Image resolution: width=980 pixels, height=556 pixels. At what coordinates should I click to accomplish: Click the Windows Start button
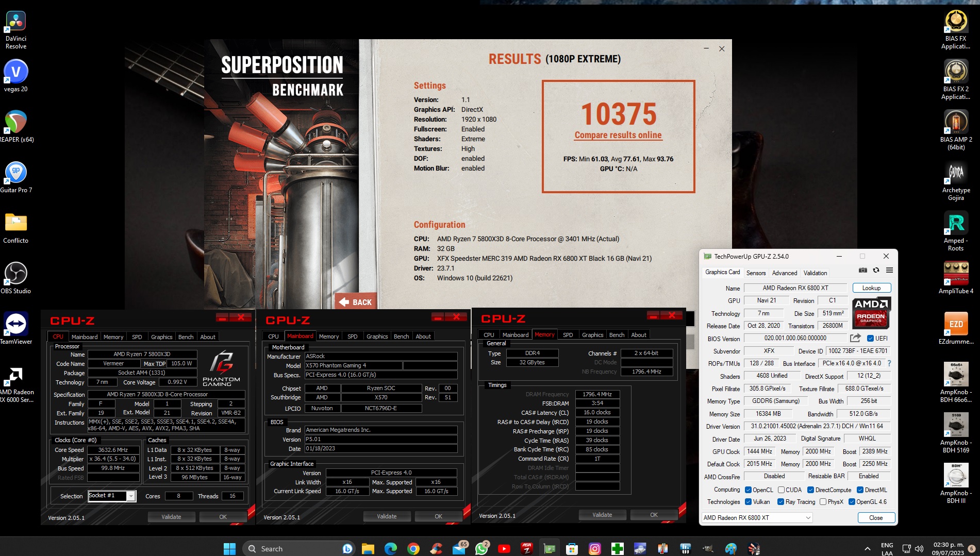pos(229,549)
